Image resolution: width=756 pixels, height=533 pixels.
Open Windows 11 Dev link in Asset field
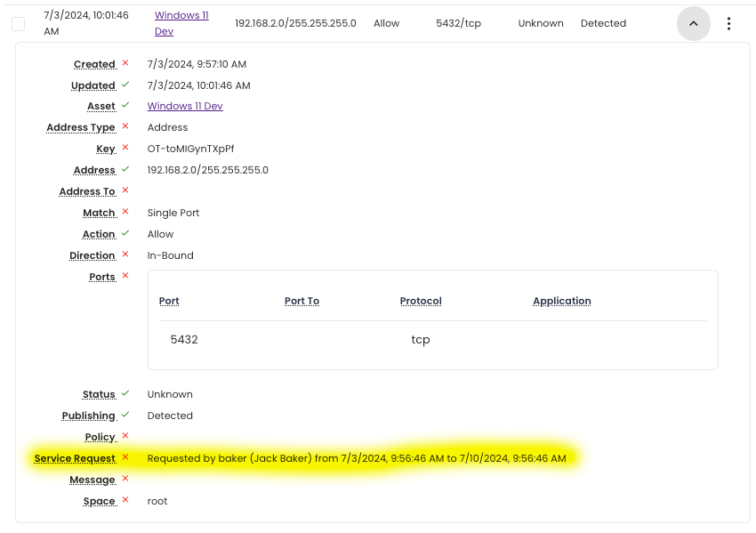click(185, 106)
